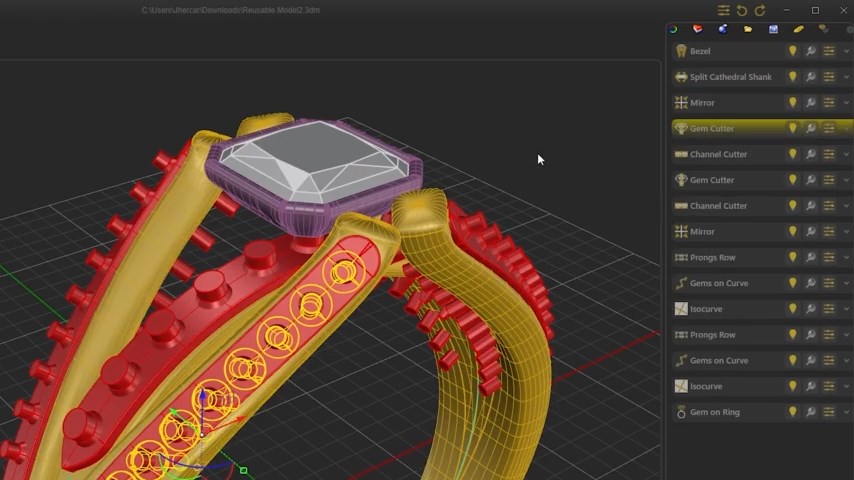
Task: Click the Gem on Ring row icon
Action: (x=681, y=412)
